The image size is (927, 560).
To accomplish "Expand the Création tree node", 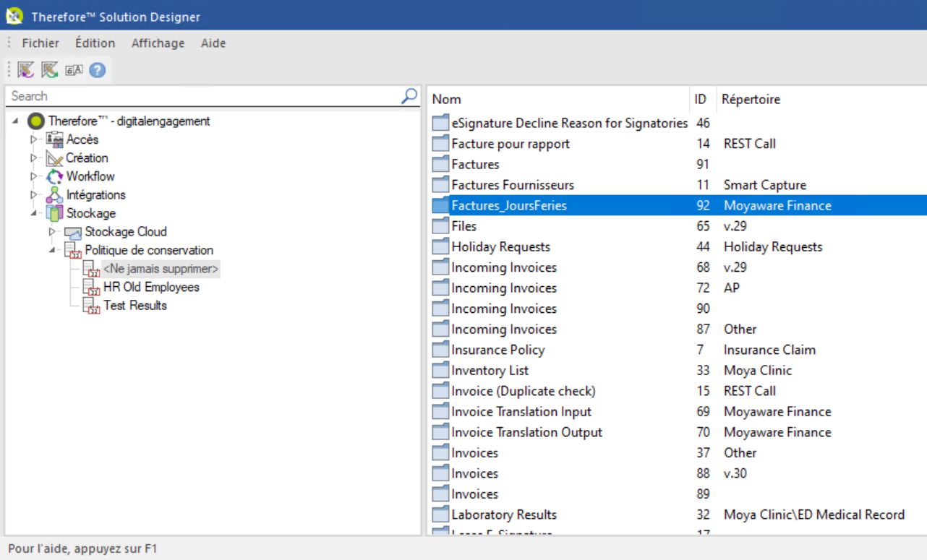I will [x=33, y=158].
